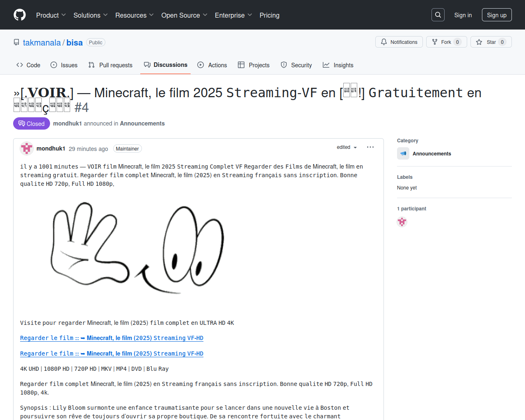This screenshot has height=420, width=525.
Task: Click the fork icon
Action: pyautogui.click(x=435, y=42)
